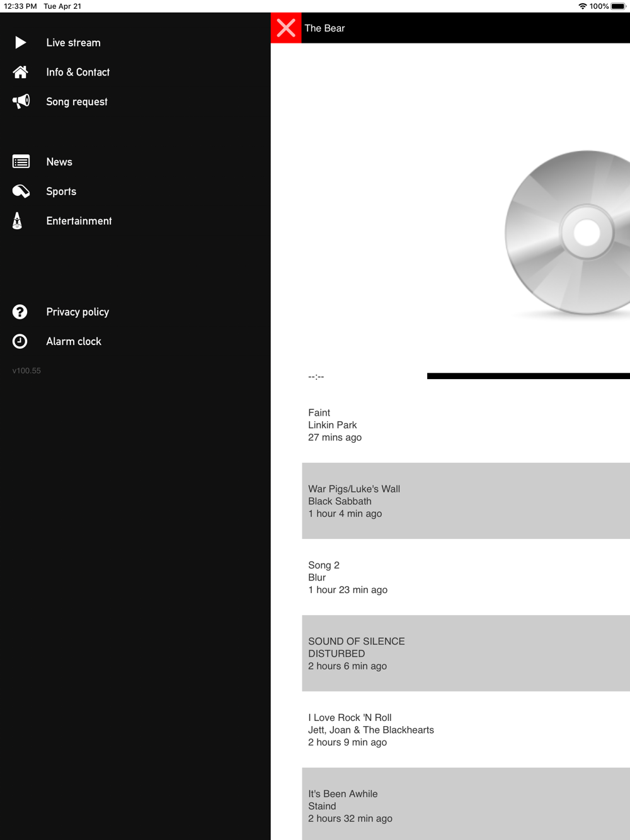
Task: Open Live stream menu item
Action: click(135, 42)
